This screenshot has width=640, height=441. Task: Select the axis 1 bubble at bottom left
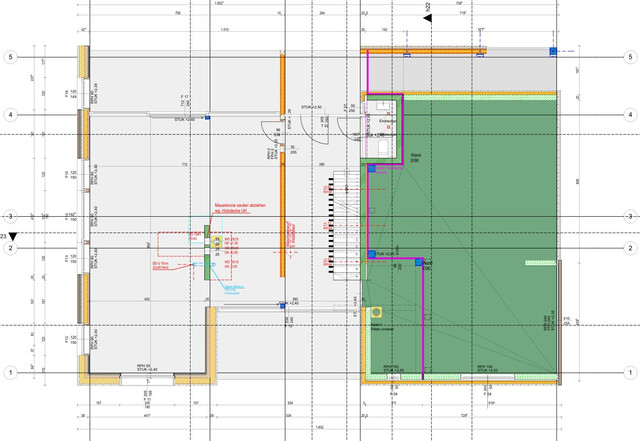coord(10,373)
